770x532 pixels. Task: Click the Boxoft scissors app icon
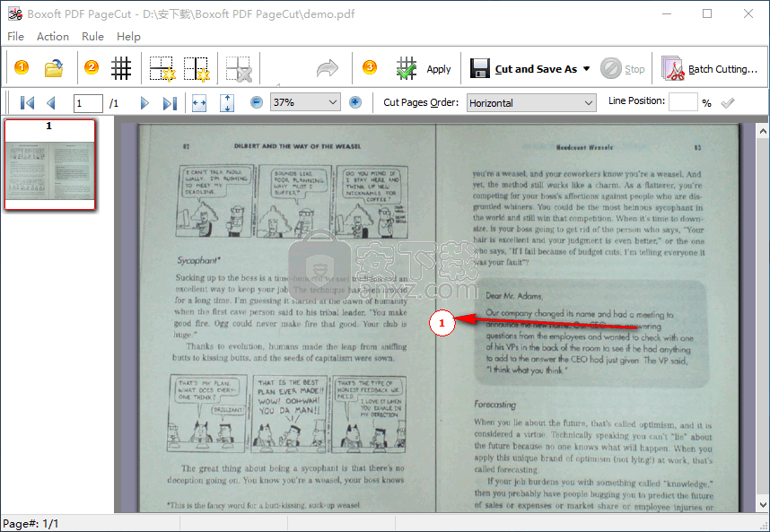[x=14, y=13]
